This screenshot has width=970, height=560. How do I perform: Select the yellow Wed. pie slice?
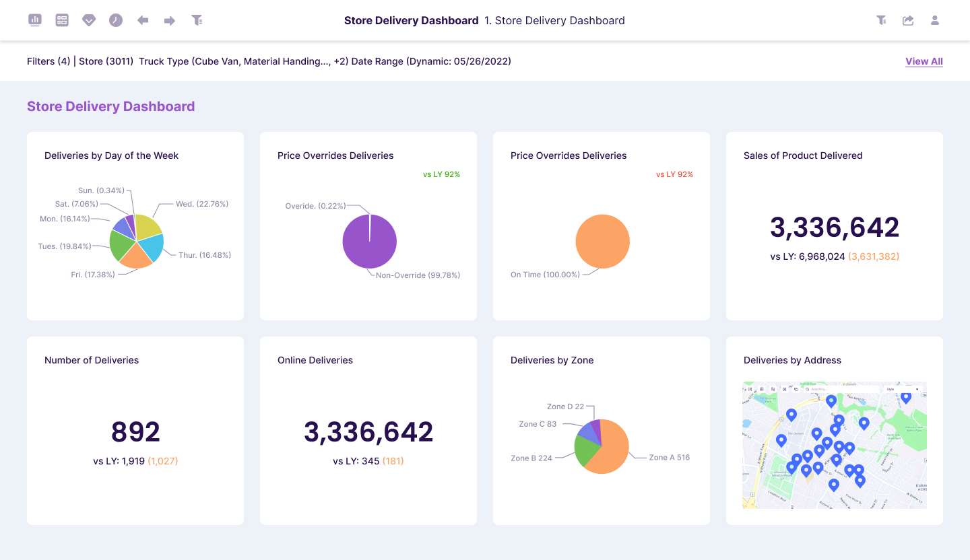[x=148, y=226]
